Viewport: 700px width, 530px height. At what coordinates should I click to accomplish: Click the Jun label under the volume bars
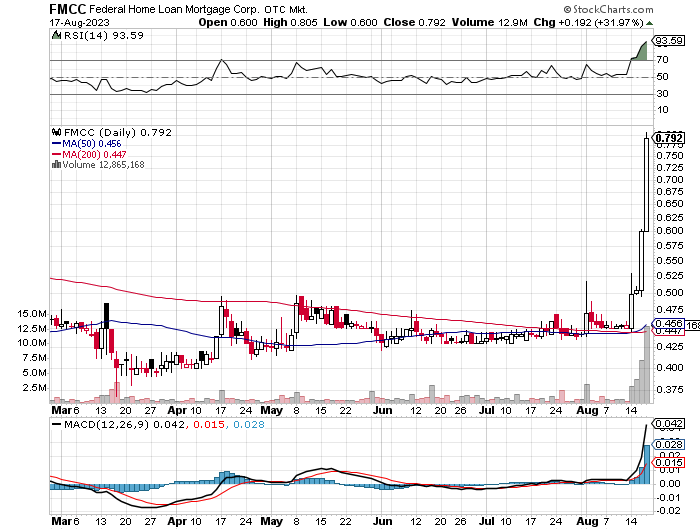(383, 410)
